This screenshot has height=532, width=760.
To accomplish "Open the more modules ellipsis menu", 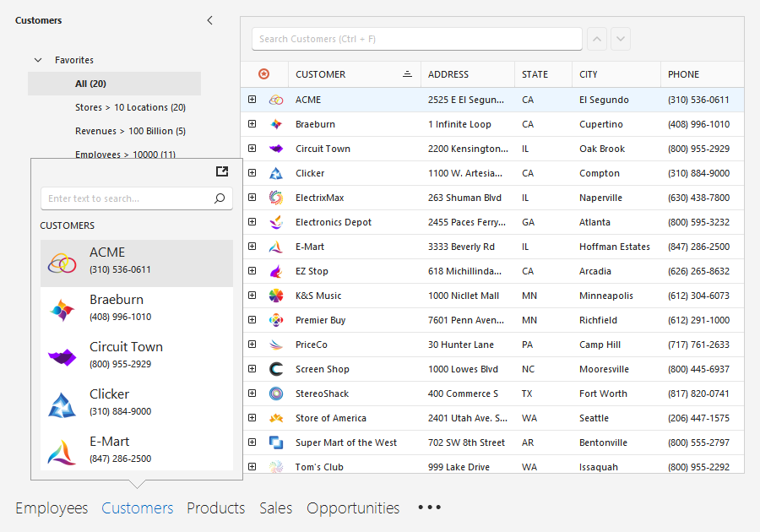I will 430,508.
